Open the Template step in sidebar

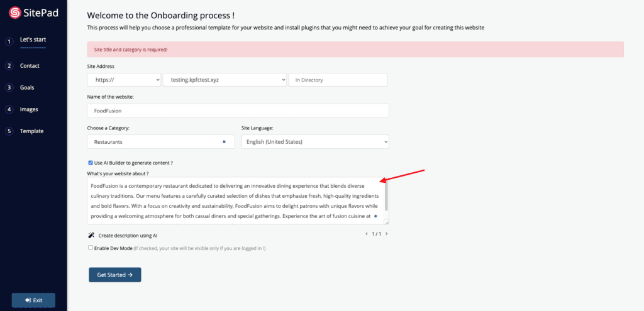pos(31,131)
